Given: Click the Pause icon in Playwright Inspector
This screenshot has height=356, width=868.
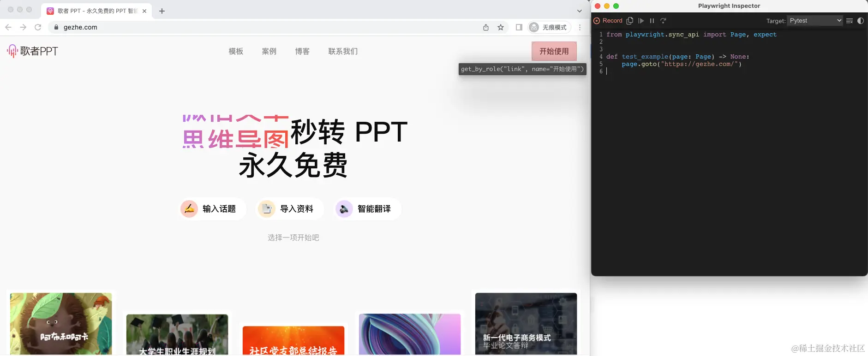Looking at the screenshot, I should point(652,21).
